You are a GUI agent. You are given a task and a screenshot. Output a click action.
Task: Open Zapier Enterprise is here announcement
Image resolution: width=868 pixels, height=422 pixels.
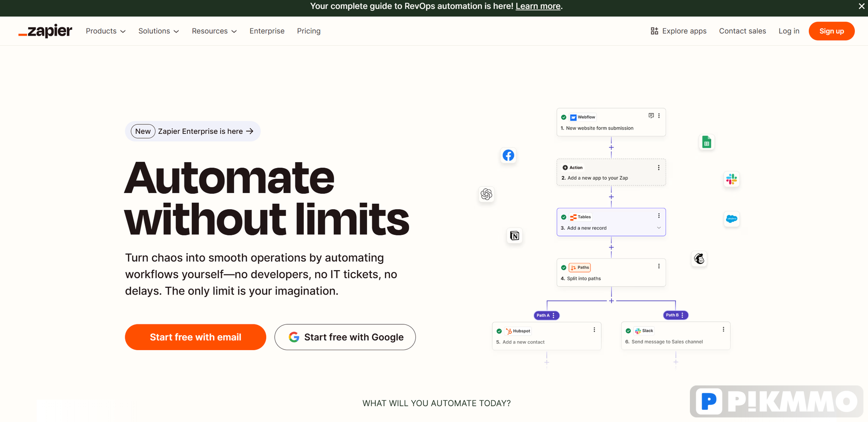pyautogui.click(x=193, y=131)
